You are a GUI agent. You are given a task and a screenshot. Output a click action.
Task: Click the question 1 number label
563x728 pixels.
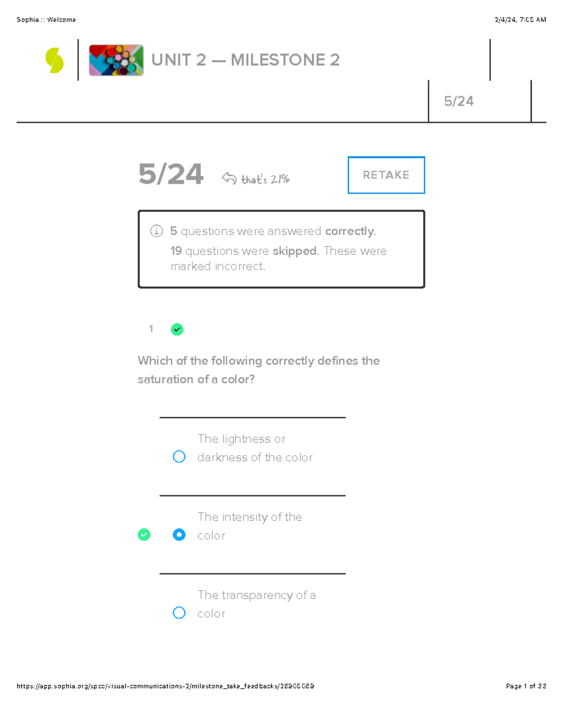[151, 329]
